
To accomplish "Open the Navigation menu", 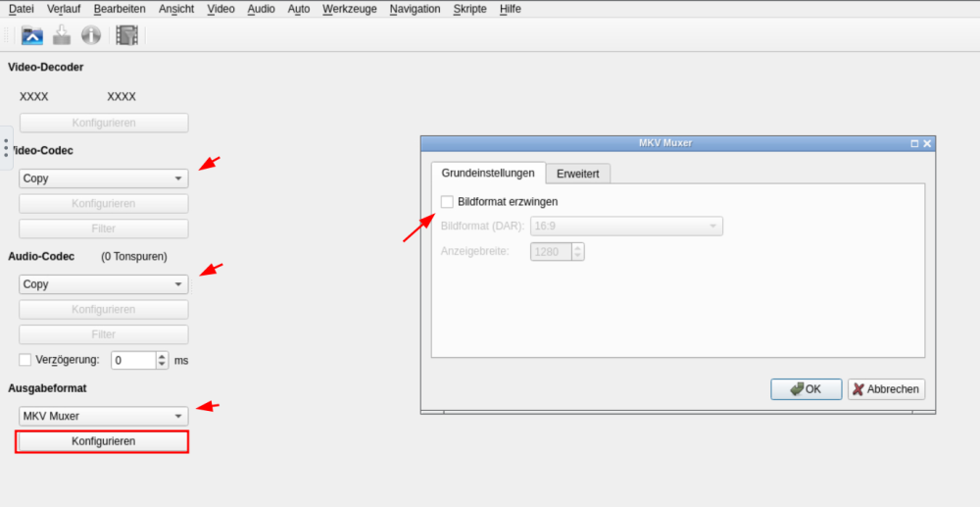I will coord(415,9).
